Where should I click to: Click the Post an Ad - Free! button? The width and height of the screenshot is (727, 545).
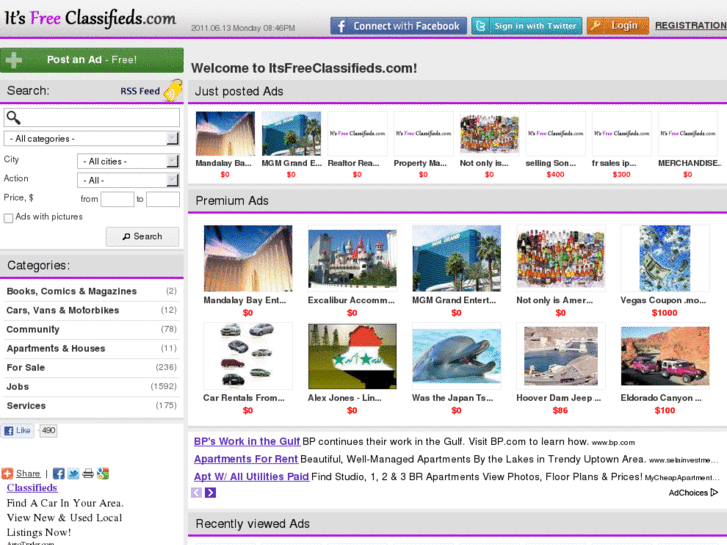(x=92, y=60)
